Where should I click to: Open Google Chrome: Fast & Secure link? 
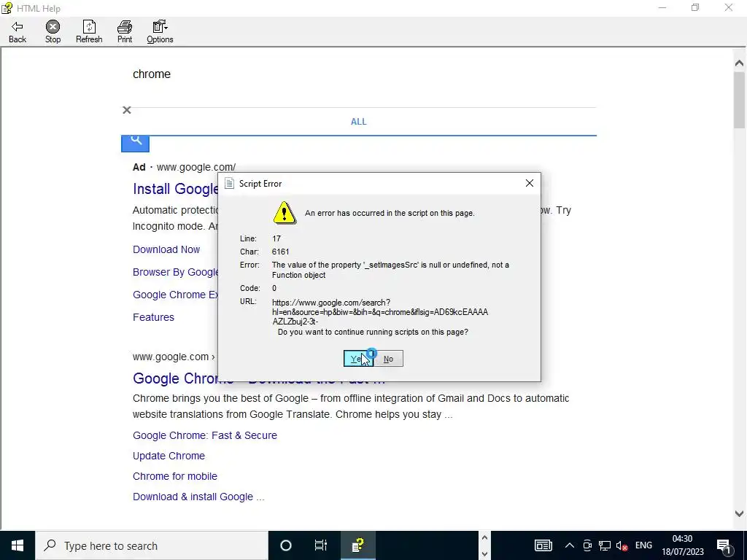pos(205,435)
